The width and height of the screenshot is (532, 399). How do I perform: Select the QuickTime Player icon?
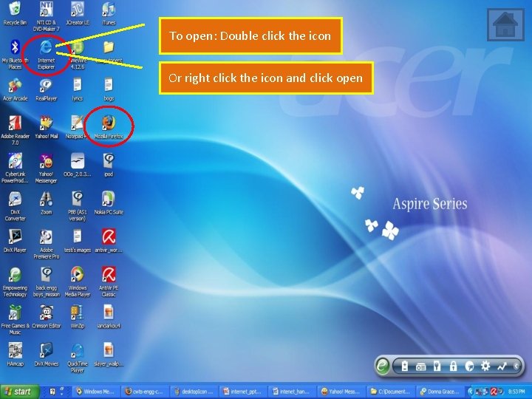point(78,358)
